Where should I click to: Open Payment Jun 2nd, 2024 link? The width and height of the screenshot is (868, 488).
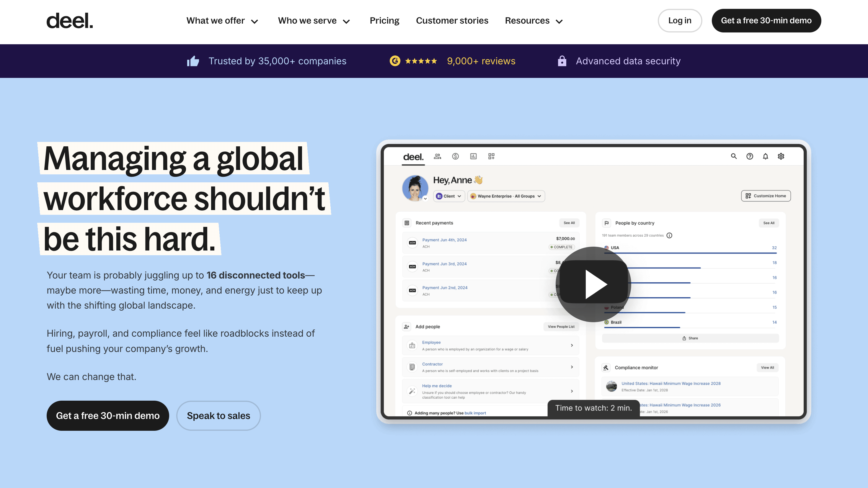tap(445, 288)
